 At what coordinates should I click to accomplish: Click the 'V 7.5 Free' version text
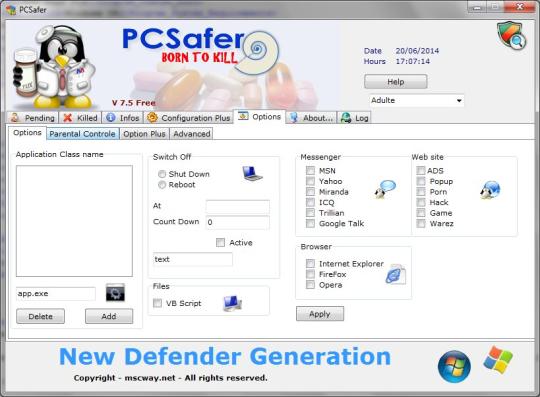click(134, 103)
